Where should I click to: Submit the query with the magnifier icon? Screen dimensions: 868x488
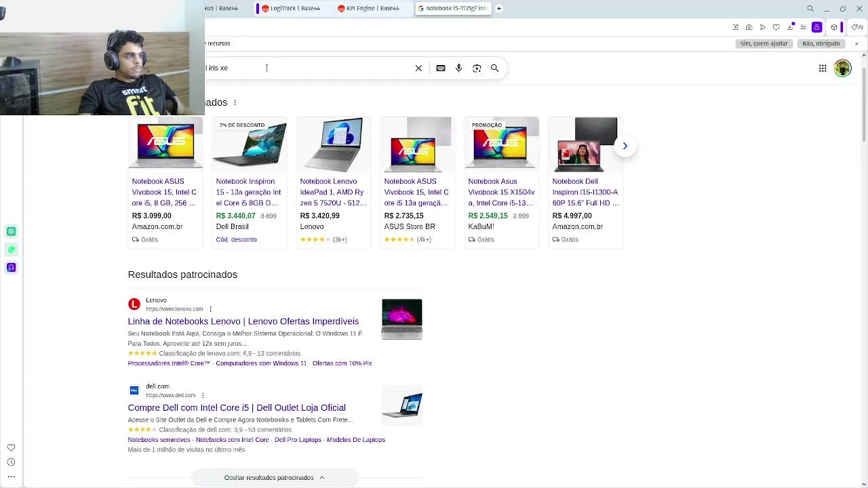[495, 68]
